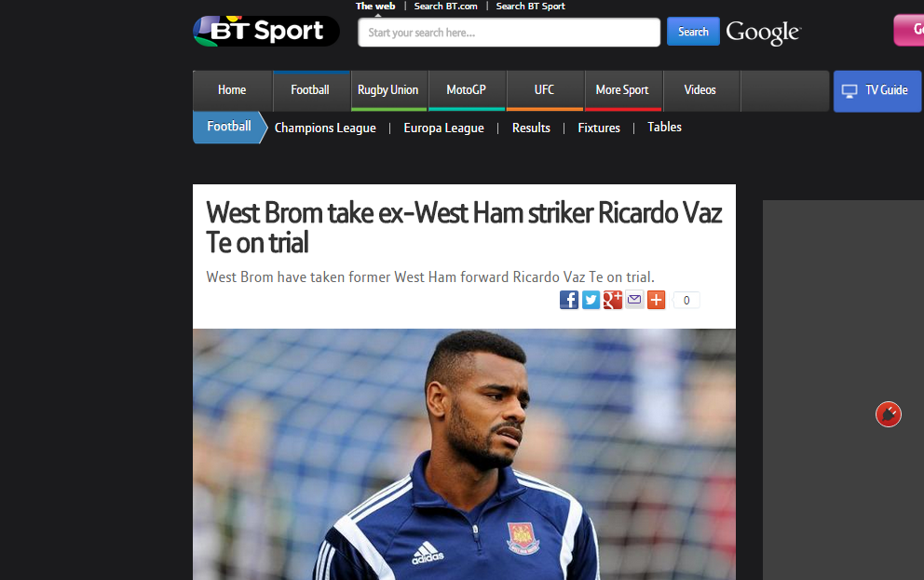This screenshot has height=580, width=924.
Task: Click the share count box
Action: coord(686,301)
